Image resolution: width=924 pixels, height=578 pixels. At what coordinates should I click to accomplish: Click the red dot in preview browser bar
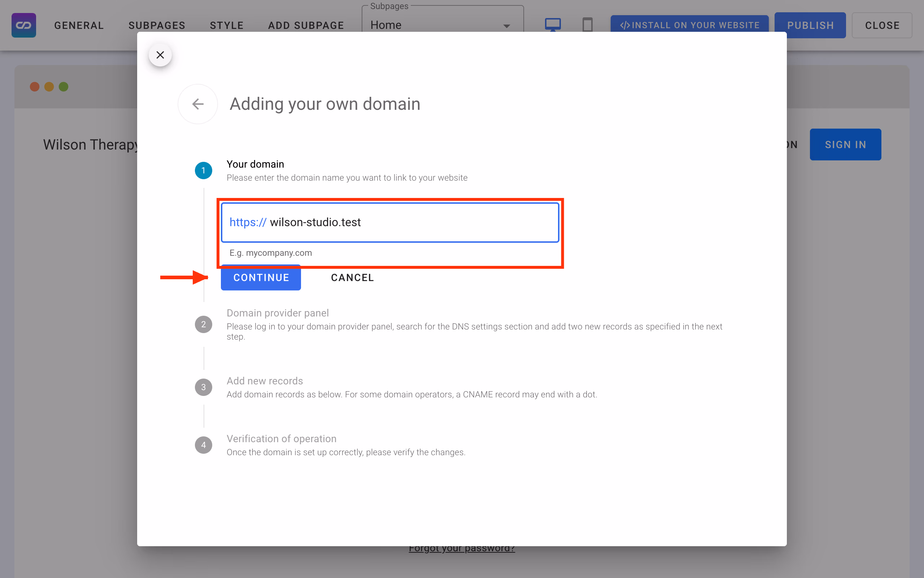pyautogui.click(x=35, y=87)
